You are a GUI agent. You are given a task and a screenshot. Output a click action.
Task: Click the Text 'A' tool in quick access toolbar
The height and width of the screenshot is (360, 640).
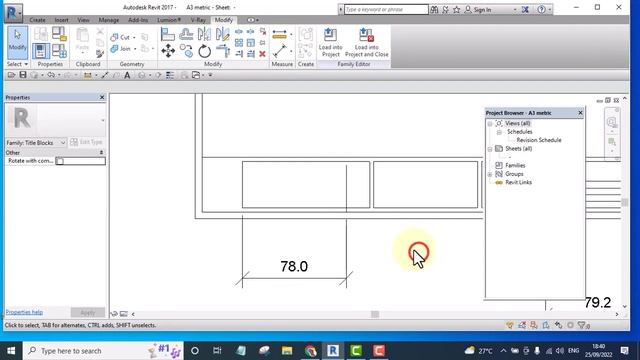127,75
